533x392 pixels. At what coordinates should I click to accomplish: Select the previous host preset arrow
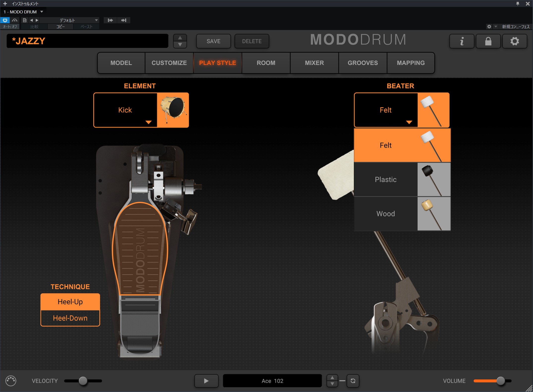pos(32,20)
